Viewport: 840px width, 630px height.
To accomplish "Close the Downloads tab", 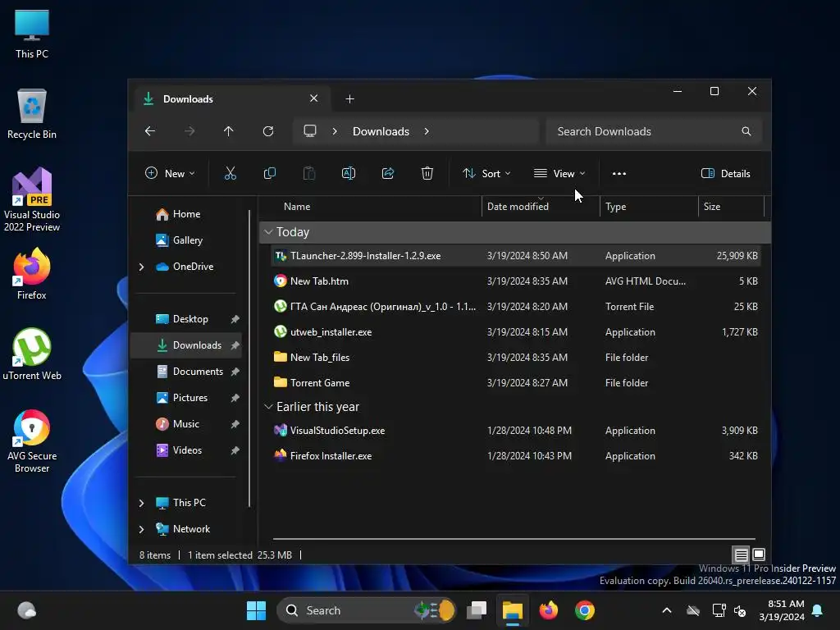I will 314,98.
